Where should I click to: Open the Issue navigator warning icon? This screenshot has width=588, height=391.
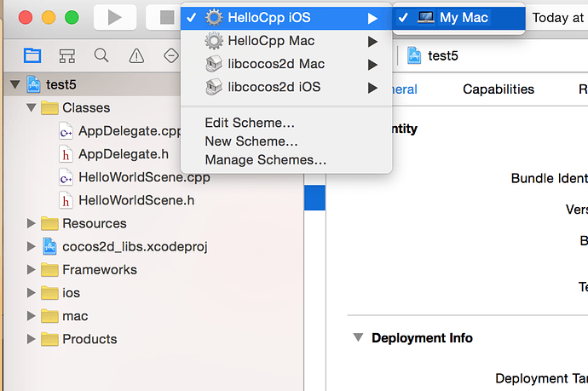pyautogui.click(x=136, y=56)
